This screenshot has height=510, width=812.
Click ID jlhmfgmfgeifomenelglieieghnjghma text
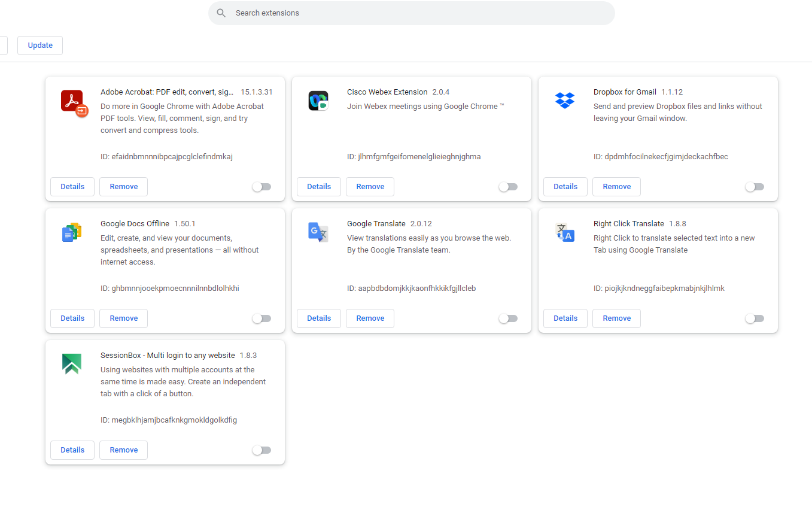pyautogui.click(x=414, y=157)
